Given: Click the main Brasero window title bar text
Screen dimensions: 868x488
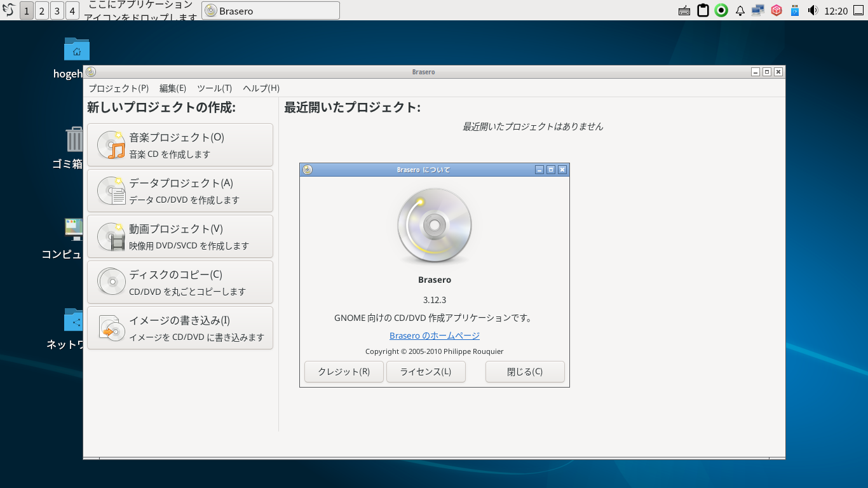Looking at the screenshot, I should [423, 72].
